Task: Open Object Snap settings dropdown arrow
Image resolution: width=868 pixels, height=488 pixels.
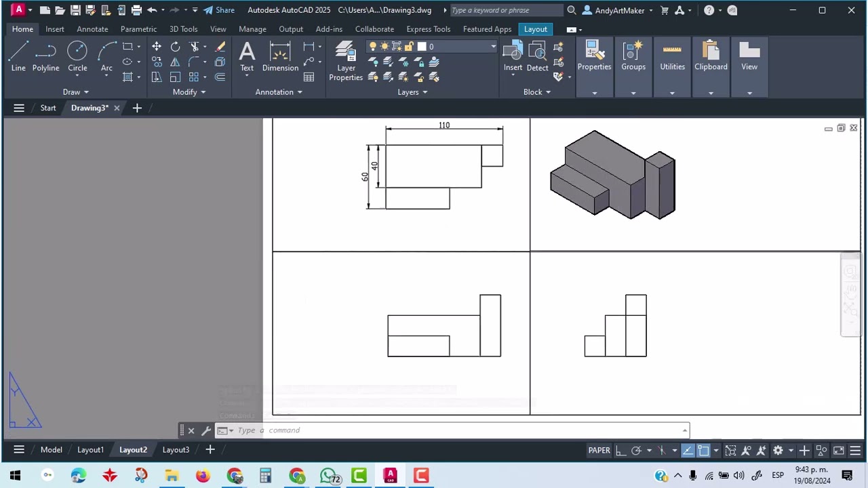Action: (x=715, y=450)
